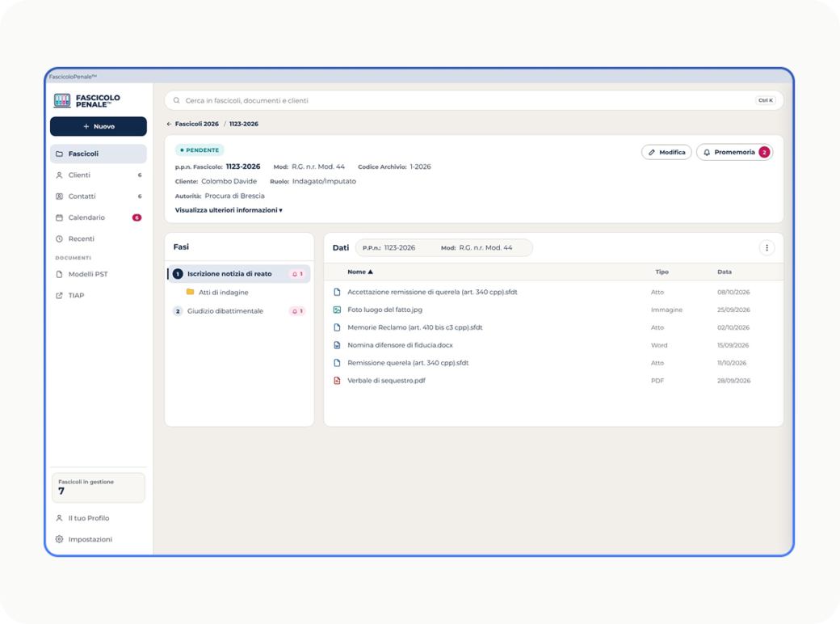This screenshot has height=624, width=840.
Task: Show Recenti in the sidebar
Action: tap(99, 239)
